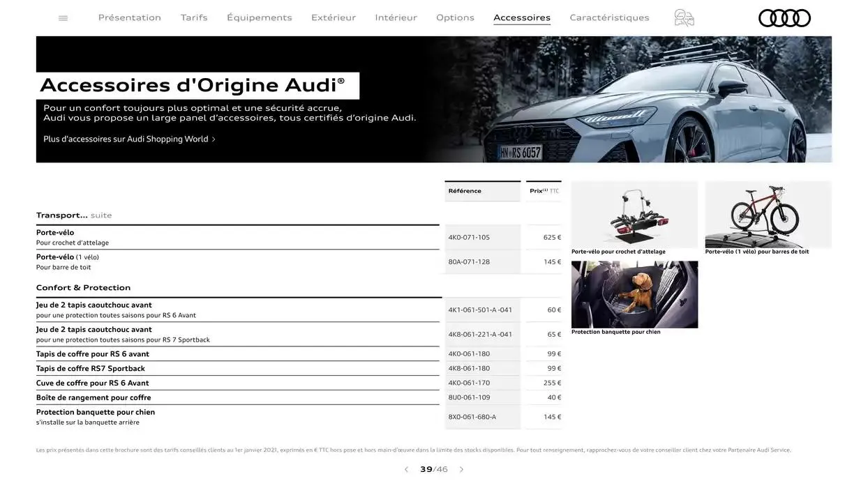Open the hamburger menu

(x=62, y=17)
